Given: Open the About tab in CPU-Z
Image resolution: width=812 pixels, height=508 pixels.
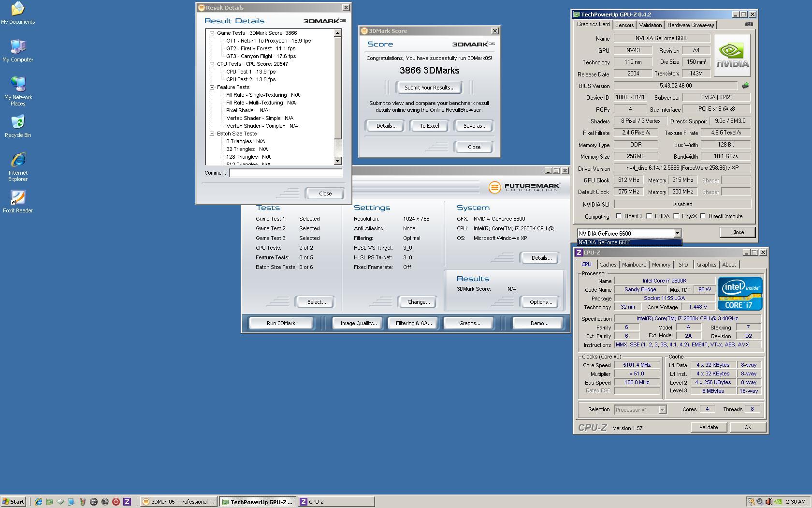Looking at the screenshot, I should [x=729, y=265].
